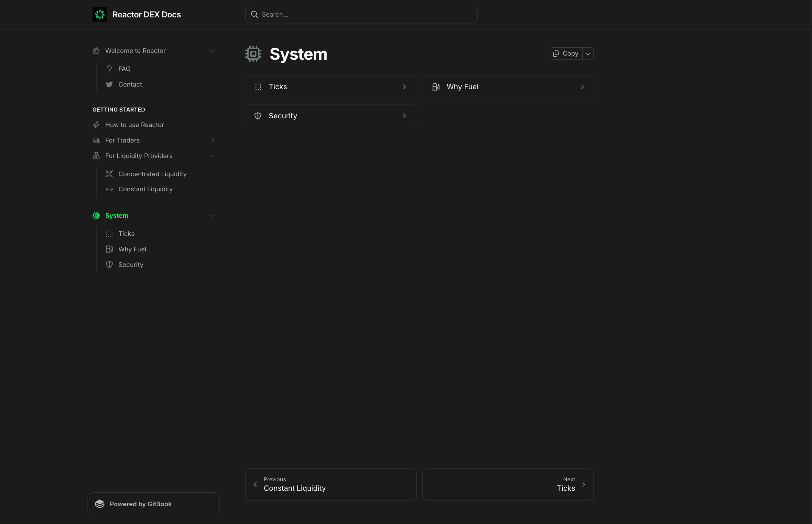This screenshot has height=524, width=812.
Task: Click the lightning bolt icon for How to use Reactor
Action: pos(96,125)
